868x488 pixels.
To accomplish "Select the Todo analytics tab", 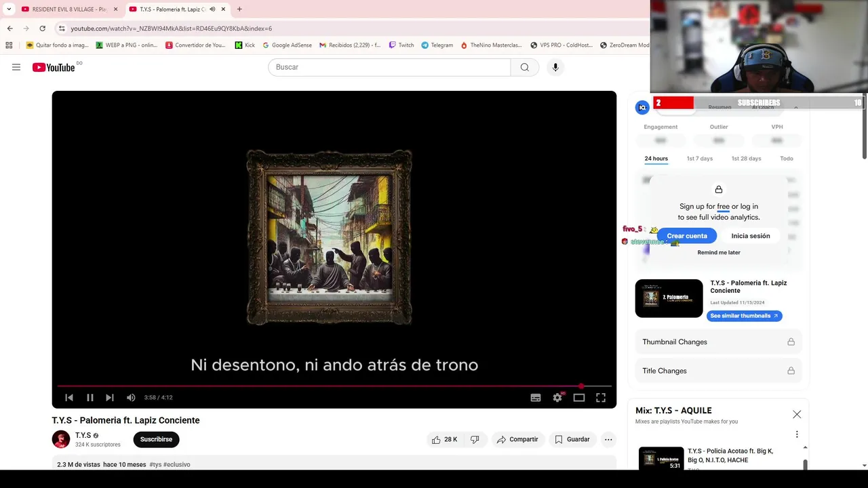I will point(787,159).
